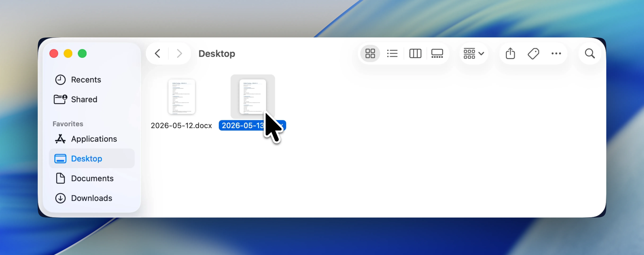Click the Share toolbar icon
This screenshot has width=644, height=255.
point(510,53)
